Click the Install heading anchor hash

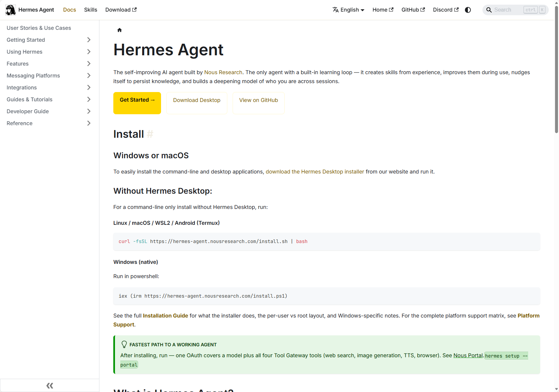pyautogui.click(x=150, y=134)
